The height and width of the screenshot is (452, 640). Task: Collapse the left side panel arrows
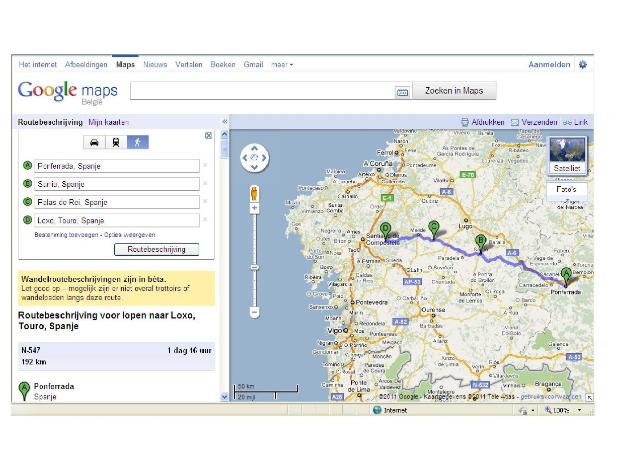(x=224, y=122)
